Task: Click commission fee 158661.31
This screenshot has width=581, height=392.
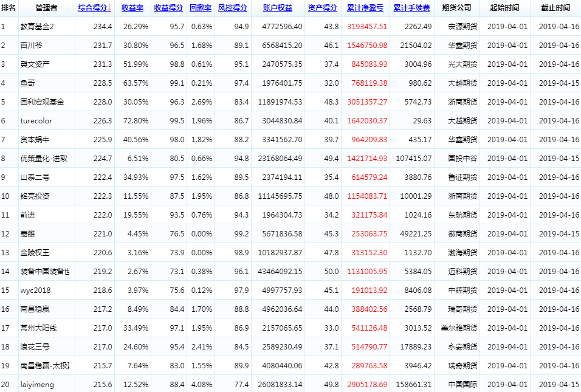Action: pyautogui.click(x=414, y=385)
